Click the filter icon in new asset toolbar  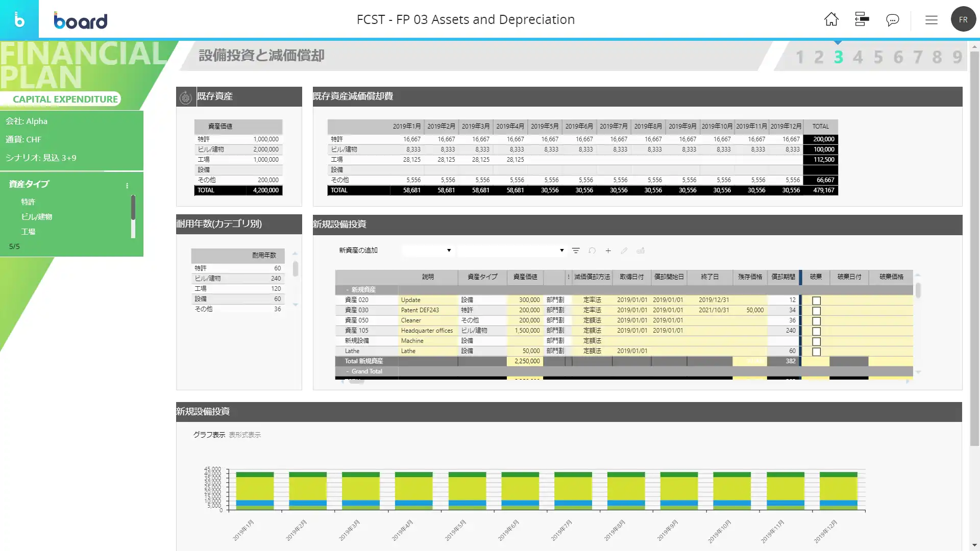click(x=576, y=251)
